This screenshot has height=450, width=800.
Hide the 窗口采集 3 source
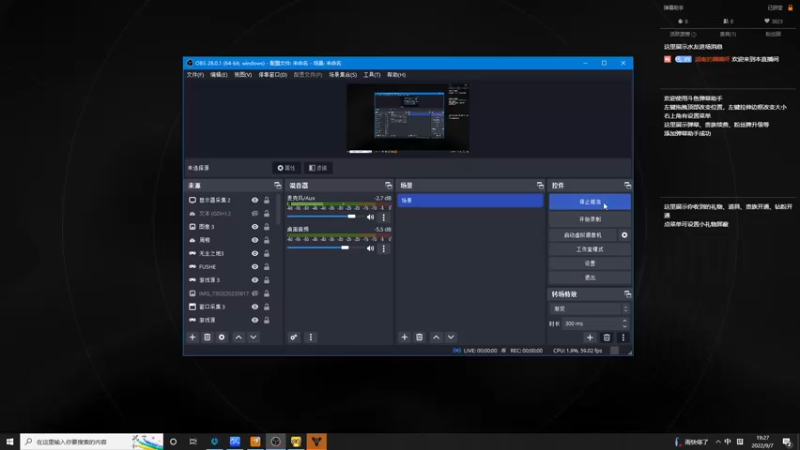[255, 307]
